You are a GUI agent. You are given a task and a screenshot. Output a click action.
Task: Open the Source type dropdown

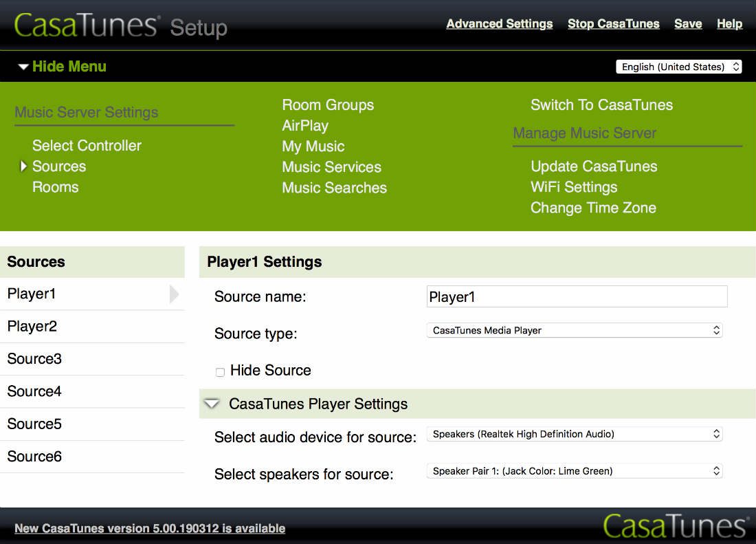(x=575, y=330)
